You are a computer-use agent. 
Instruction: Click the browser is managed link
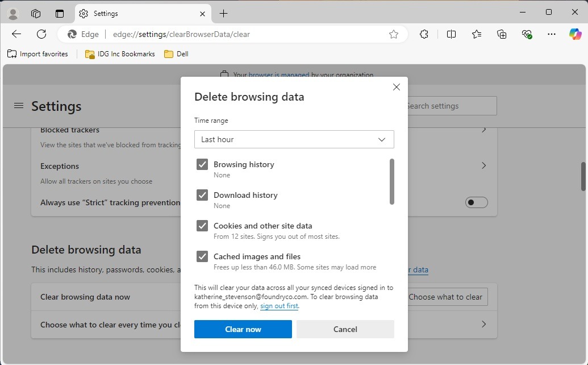point(278,74)
